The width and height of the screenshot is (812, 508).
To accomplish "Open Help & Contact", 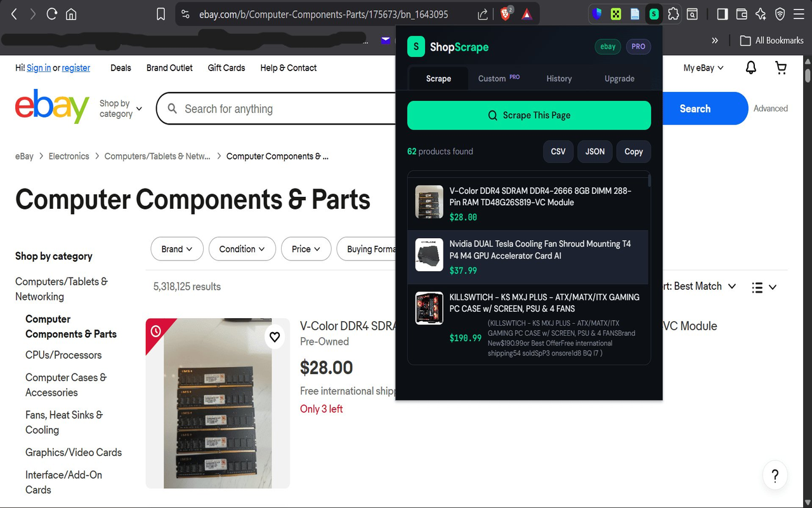I will coord(288,68).
